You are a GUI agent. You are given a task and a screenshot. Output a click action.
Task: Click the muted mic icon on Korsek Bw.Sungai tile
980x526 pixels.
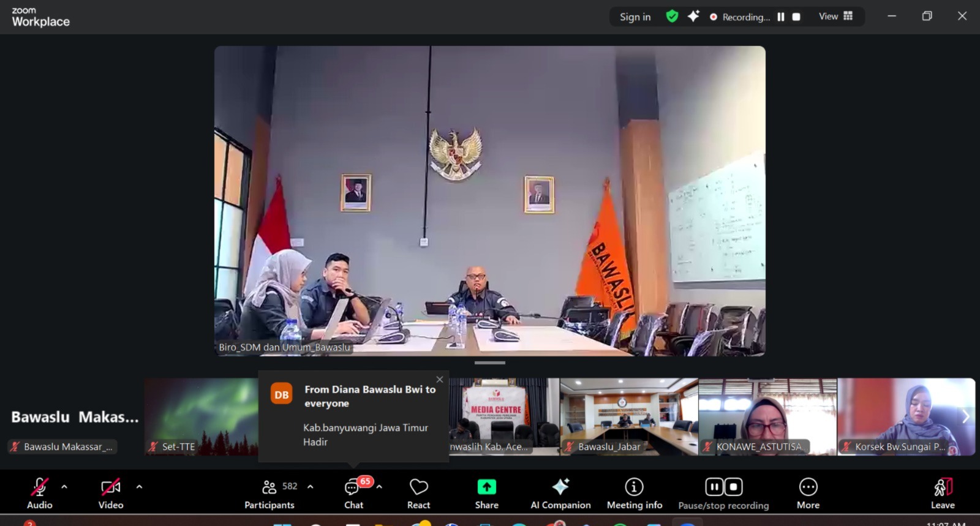click(x=847, y=447)
